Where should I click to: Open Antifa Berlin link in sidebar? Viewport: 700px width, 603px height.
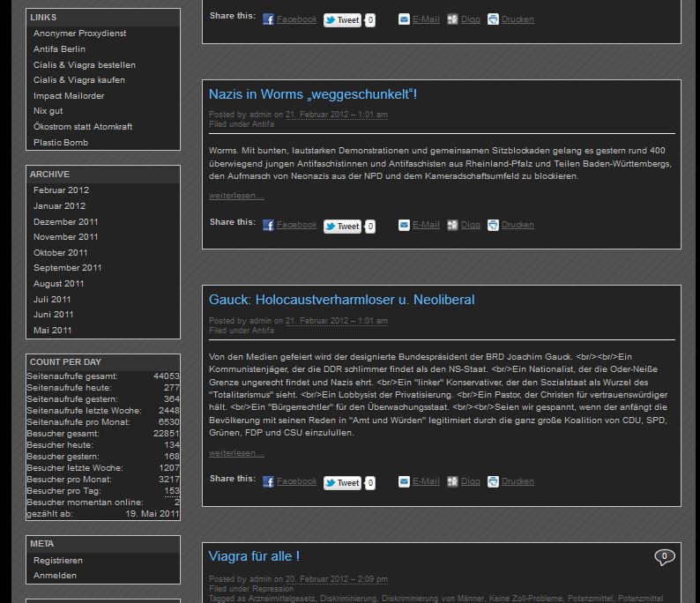point(59,49)
